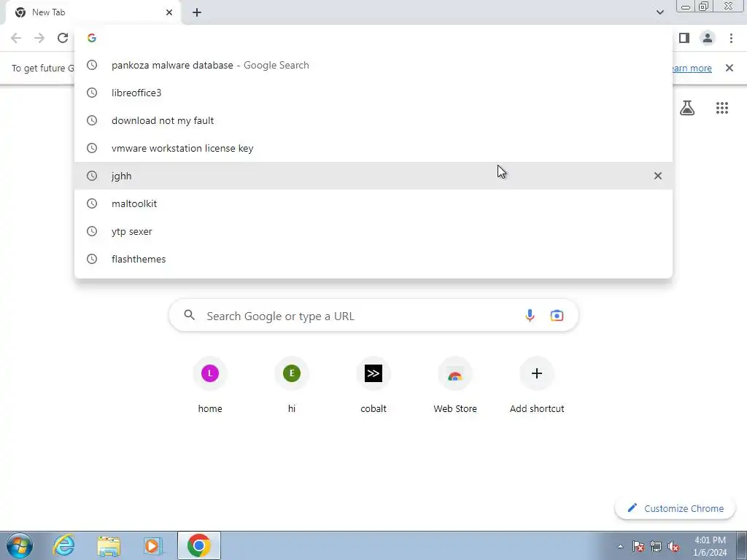Viewport: 747px width, 560px height.
Task: Open Windows Explorer from taskbar
Action: click(x=109, y=545)
